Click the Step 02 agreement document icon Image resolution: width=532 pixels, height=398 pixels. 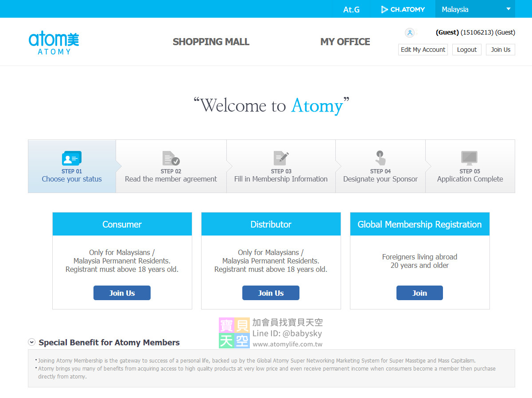171,158
